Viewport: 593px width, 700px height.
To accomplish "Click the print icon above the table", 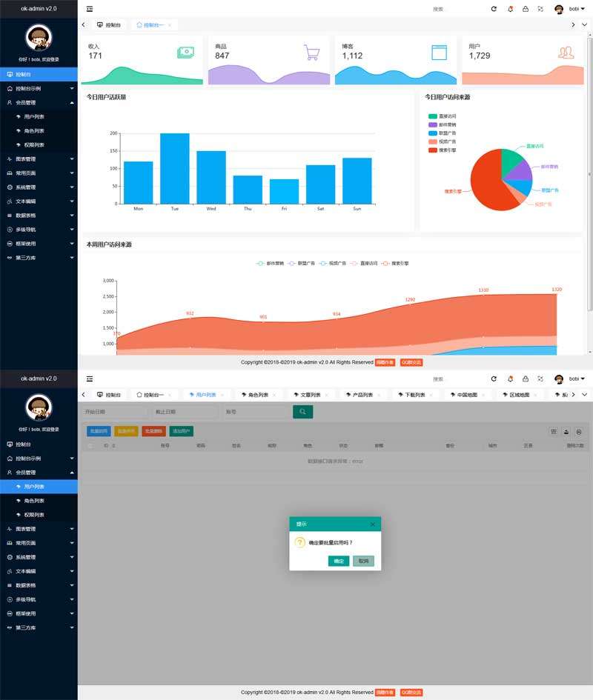I will pyautogui.click(x=579, y=431).
